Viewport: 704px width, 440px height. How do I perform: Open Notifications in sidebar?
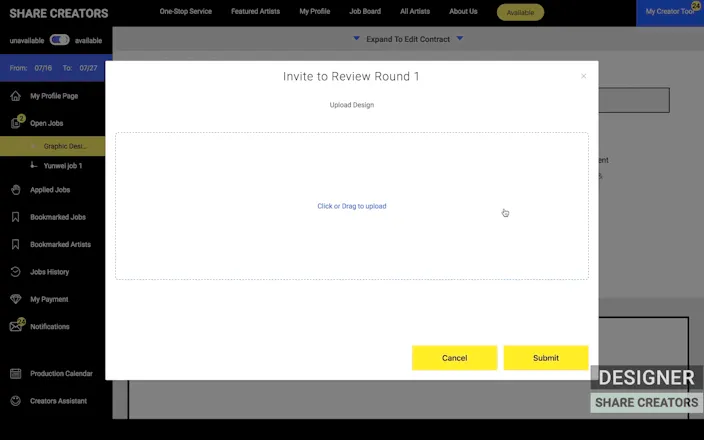(x=49, y=326)
